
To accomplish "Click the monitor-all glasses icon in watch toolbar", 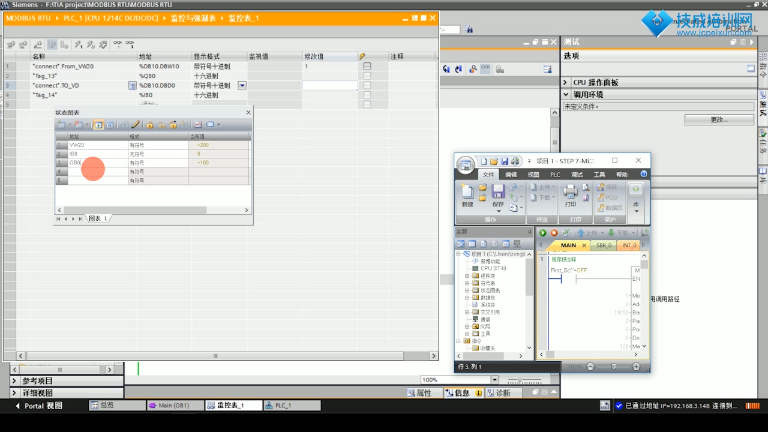I will point(118,45).
